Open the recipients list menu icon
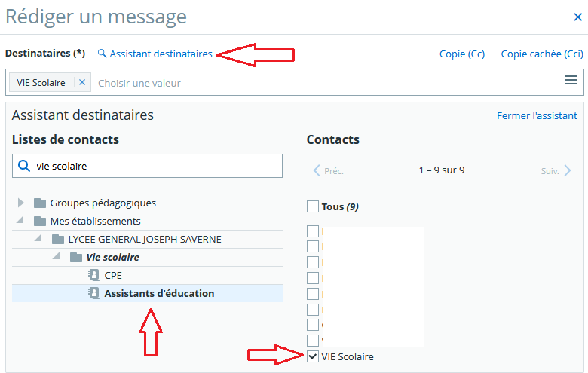Image resolution: width=588 pixels, height=373 pixels. pyautogui.click(x=571, y=81)
